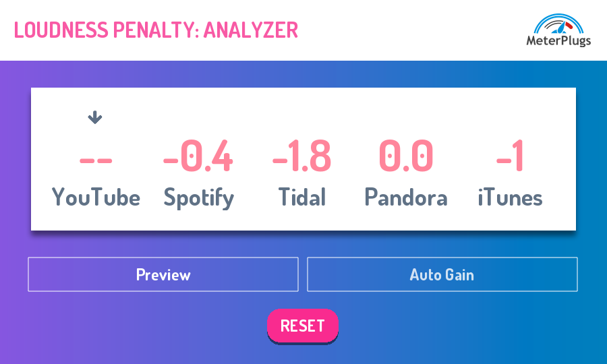Select the Pandora platform label
This screenshot has width=607, height=364.
406,198
